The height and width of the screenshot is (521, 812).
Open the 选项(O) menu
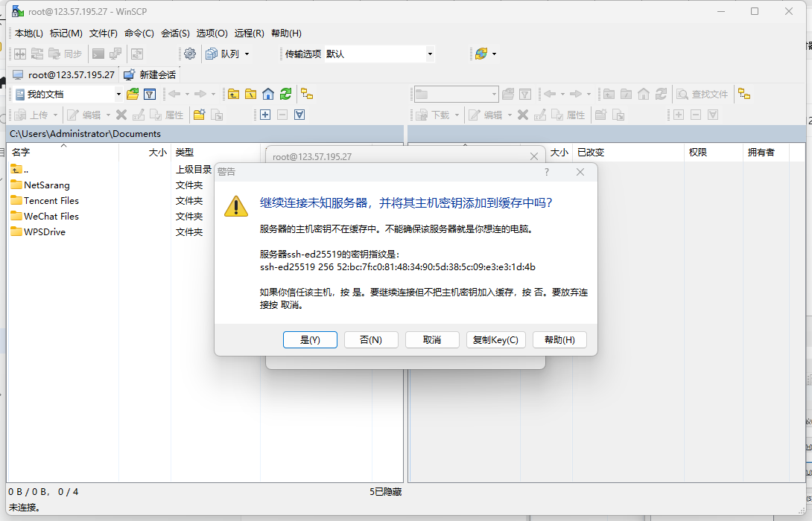(212, 33)
